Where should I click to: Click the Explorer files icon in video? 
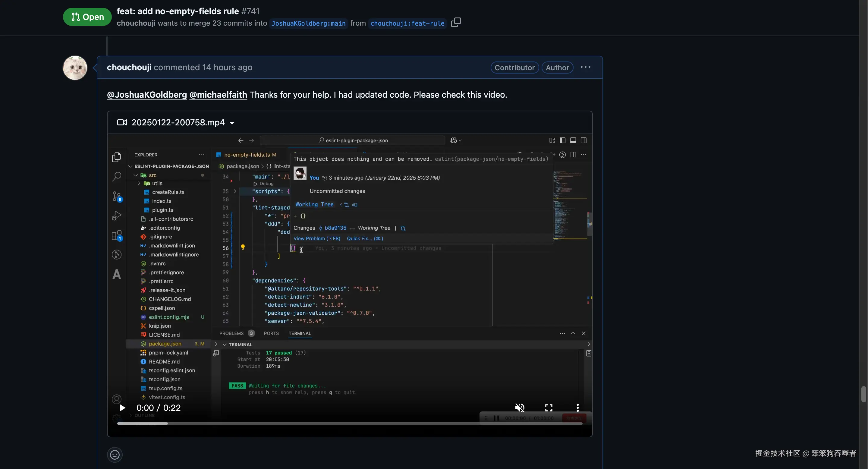[117, 157]
